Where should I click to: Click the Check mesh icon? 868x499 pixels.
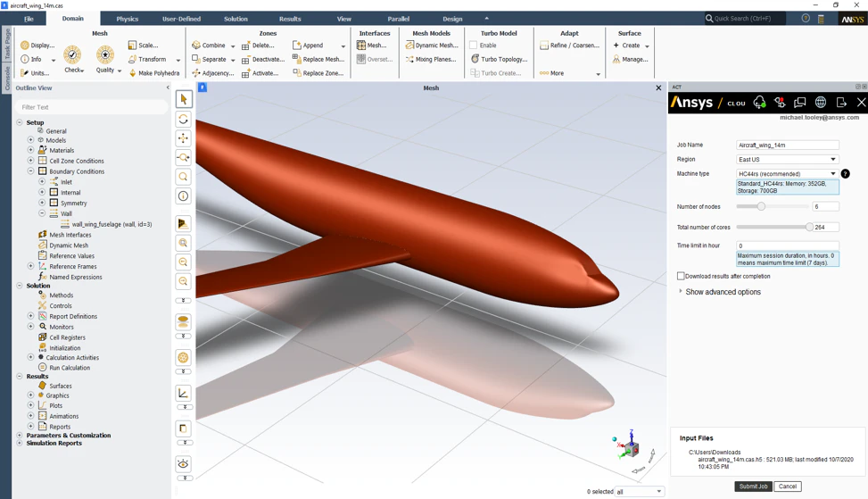pyautogui.click(x=72, y=54)
